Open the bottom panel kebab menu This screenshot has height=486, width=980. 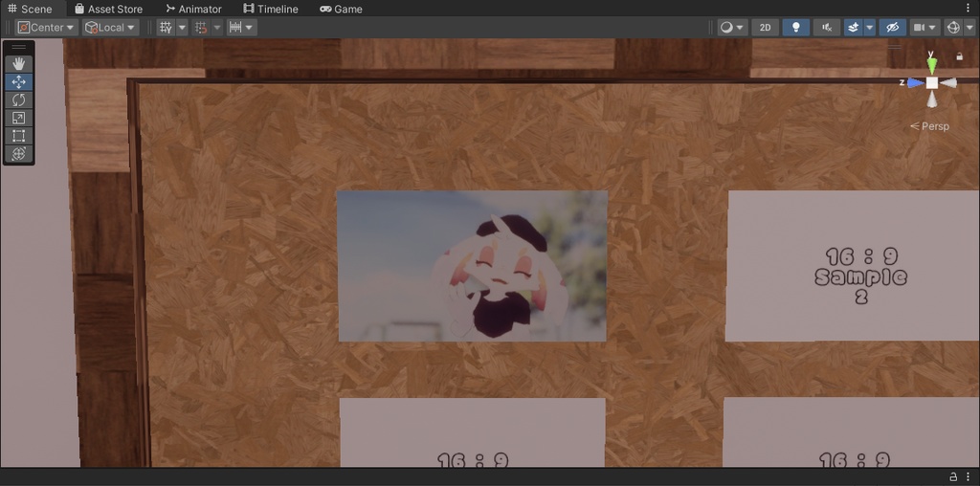[x=969, y=476]
